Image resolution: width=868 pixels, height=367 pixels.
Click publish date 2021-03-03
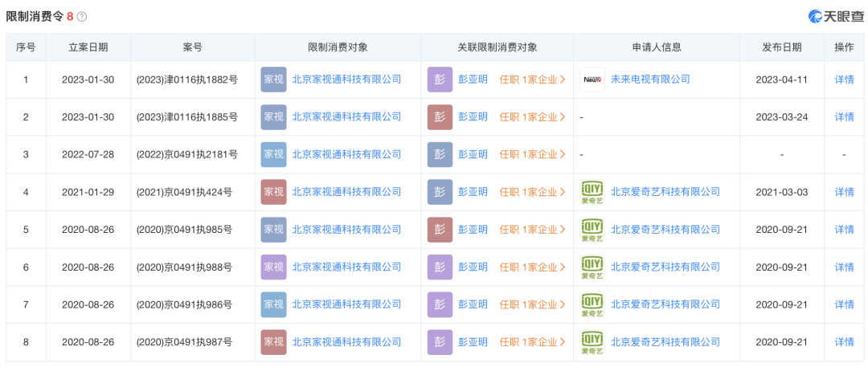pyautogui.click(x=782, y=192)
